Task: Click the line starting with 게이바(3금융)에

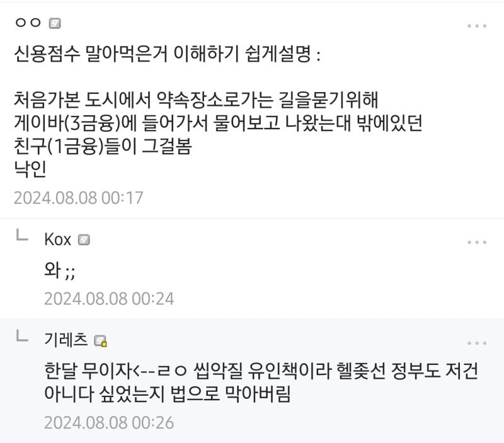Action: (x=218, y=123)
